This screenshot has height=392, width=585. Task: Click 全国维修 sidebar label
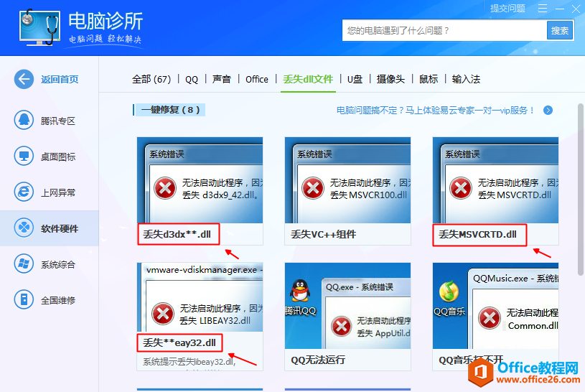click(58, 300)
